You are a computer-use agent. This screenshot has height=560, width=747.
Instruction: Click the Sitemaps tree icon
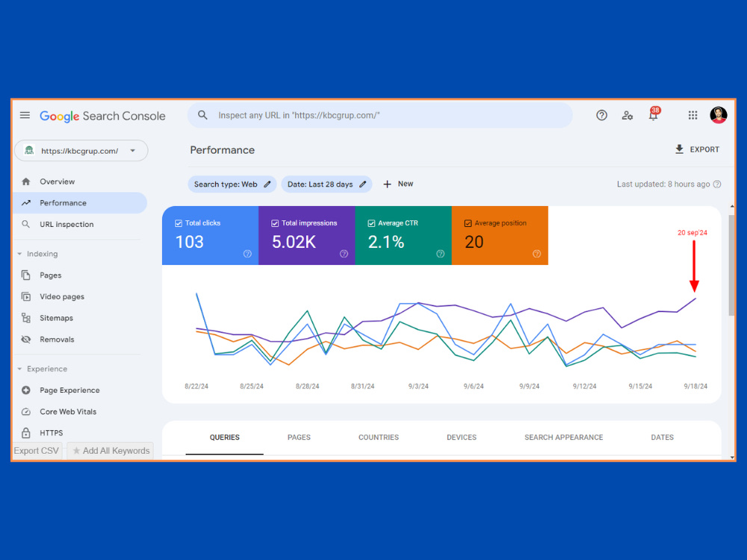click(x=26, y=318)
